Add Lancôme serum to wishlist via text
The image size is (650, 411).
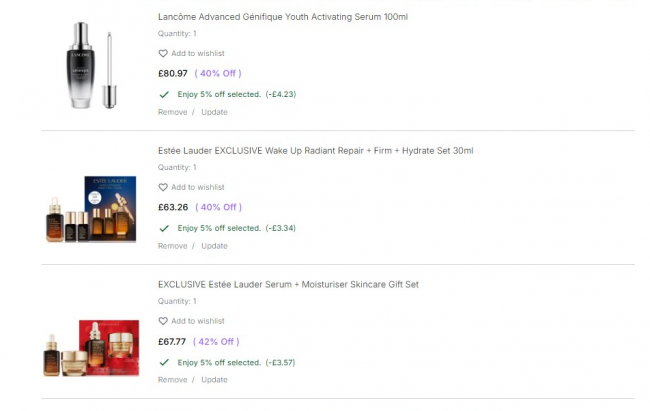pyautogui.click(x=197, y=53)
